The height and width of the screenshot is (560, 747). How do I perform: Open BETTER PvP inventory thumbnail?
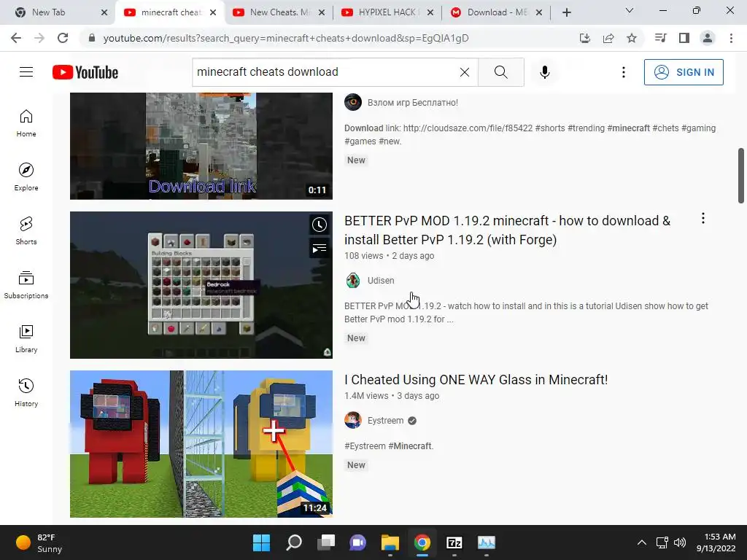tap(201, 285)
